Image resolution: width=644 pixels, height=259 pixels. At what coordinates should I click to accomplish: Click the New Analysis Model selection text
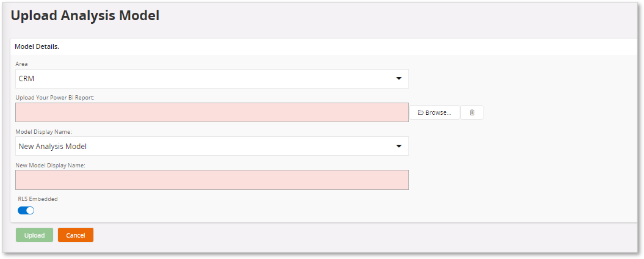(x=53, y=146)
